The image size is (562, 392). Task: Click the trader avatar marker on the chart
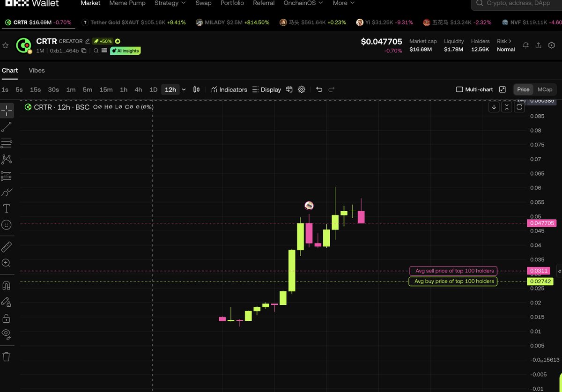309,205
